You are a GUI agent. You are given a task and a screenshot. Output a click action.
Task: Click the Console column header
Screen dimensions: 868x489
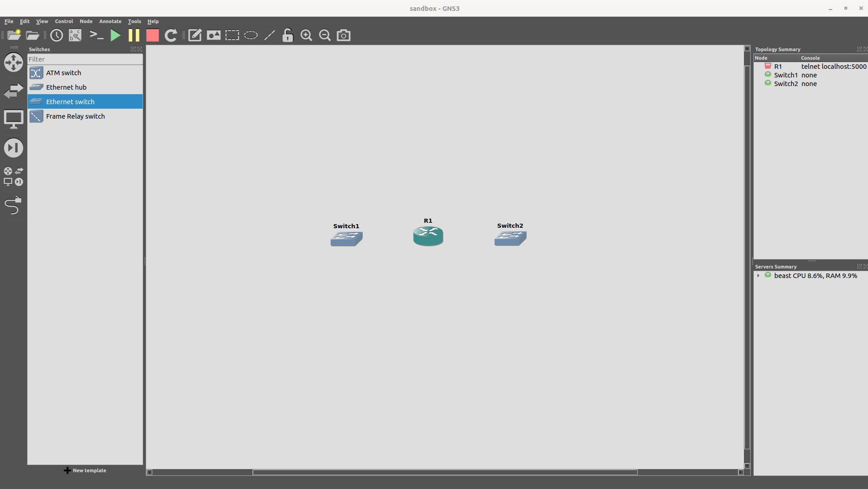[x=834, y=58]
